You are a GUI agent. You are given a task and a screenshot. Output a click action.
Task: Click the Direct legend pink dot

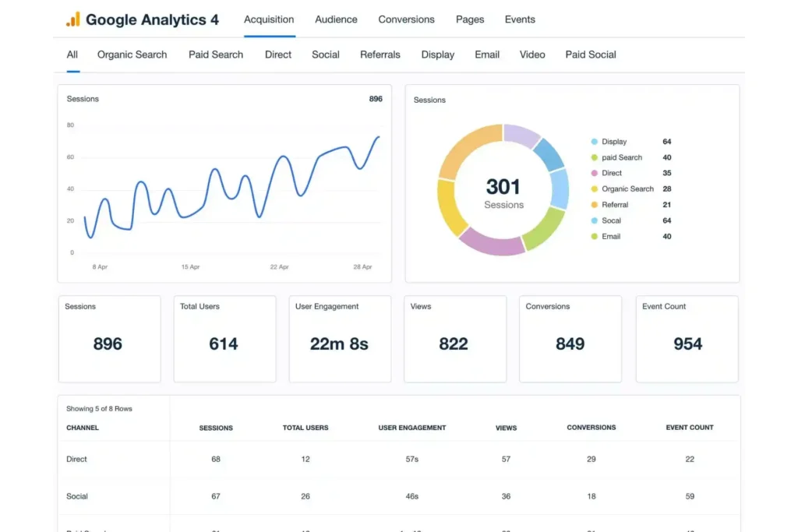pos(594,173)
